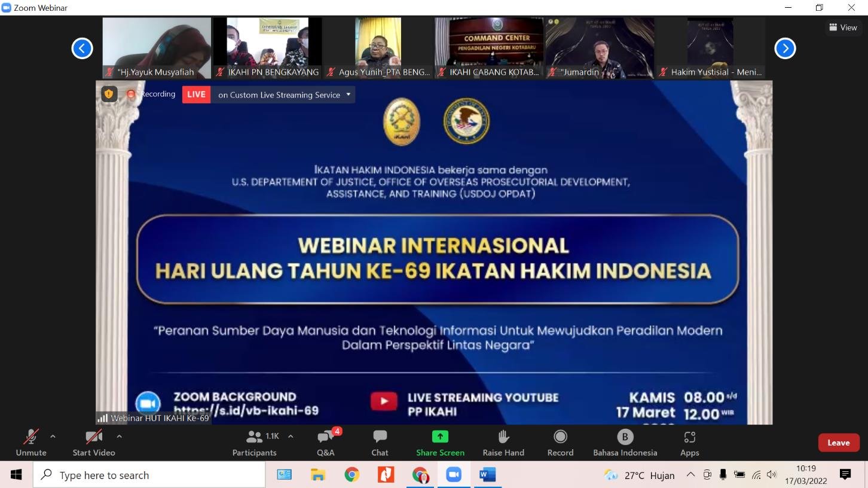The height and width of the screenshot is (488, 868).
Task: Open Bahasa Indonesia interpretation menu
Action: click(625, 443)
